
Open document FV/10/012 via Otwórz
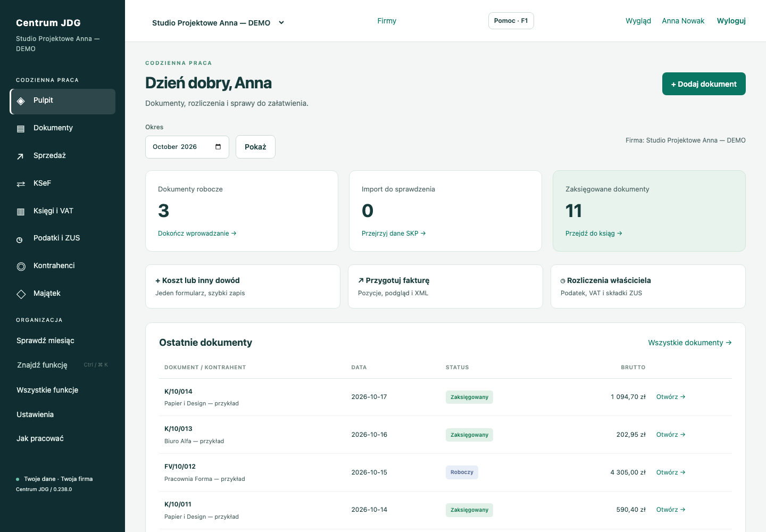click(x=671, y=472)
